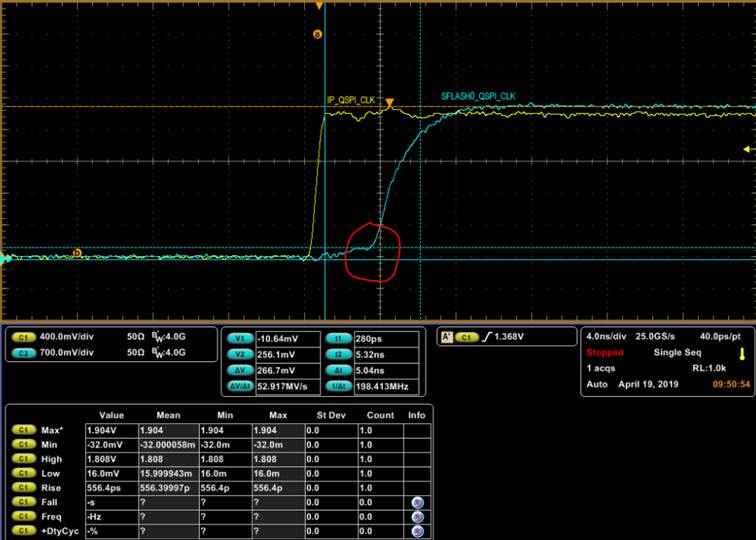Click the C1 badge in the Freq row
Viewport: 756px width, 540px height.
[24, 516]
